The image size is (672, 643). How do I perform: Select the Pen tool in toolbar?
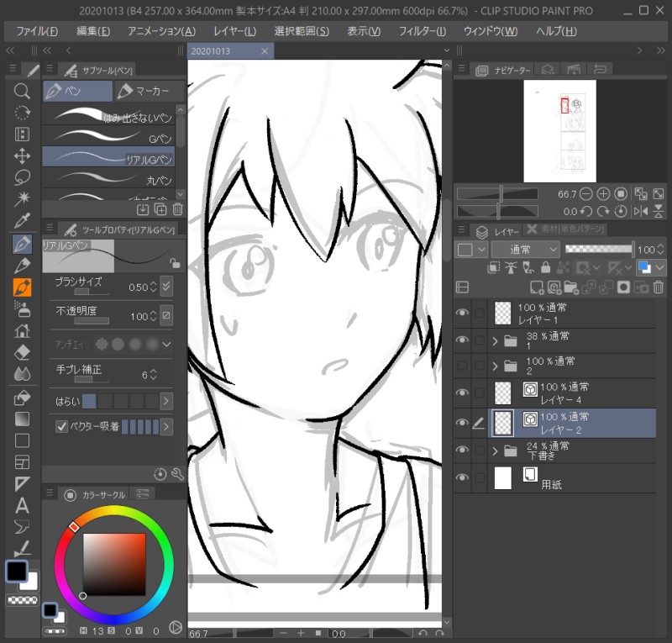click(x=22, y=244)
